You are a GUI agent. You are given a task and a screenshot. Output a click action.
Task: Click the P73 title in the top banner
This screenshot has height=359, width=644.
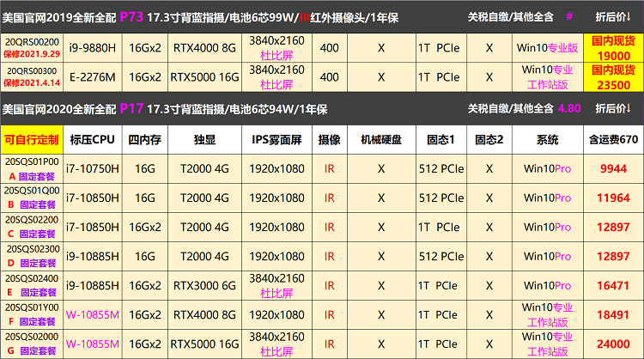131,17
